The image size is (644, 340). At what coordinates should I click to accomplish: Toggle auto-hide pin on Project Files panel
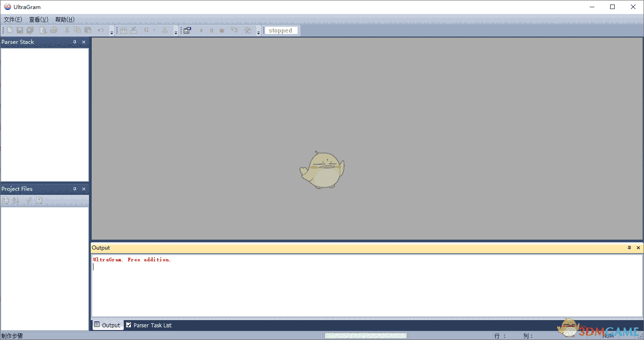[x=75, y=189]
